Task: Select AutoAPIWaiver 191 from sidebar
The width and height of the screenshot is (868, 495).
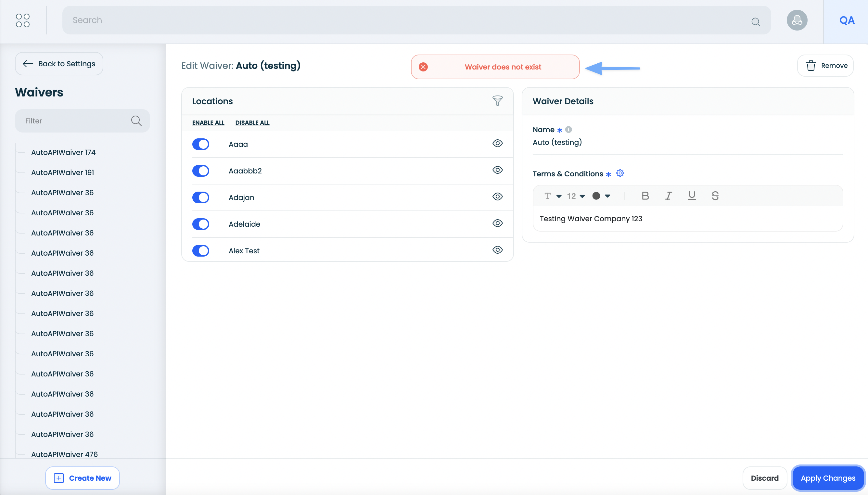Action: (63, 172)
